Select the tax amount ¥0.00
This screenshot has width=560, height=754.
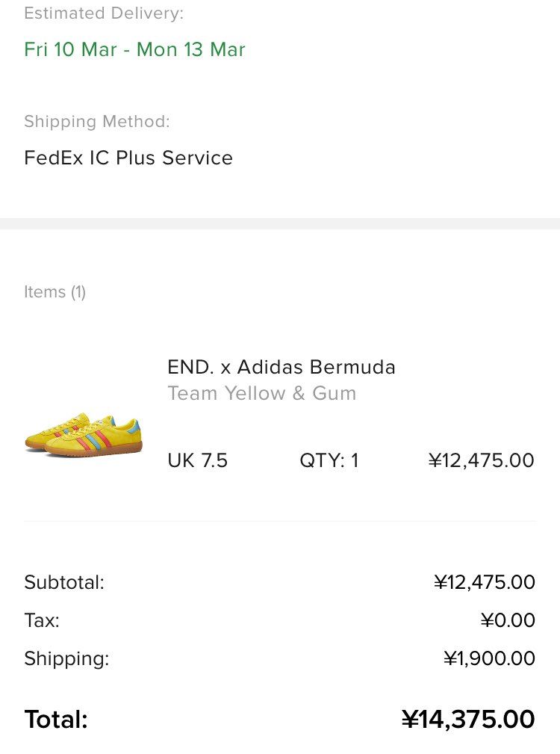(x=508, y=620)
